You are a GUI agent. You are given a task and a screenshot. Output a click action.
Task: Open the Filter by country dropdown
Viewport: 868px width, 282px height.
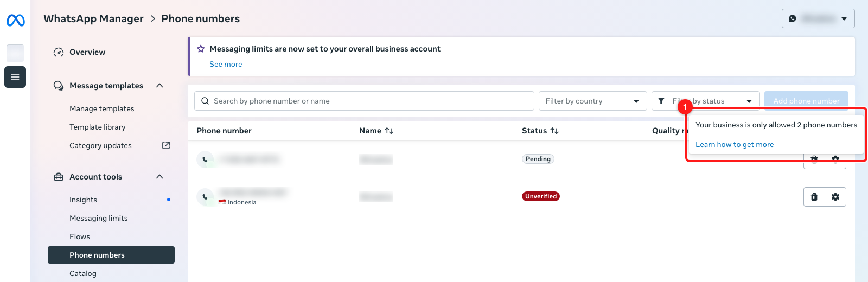pyautogui.click(x=593, y=101)
